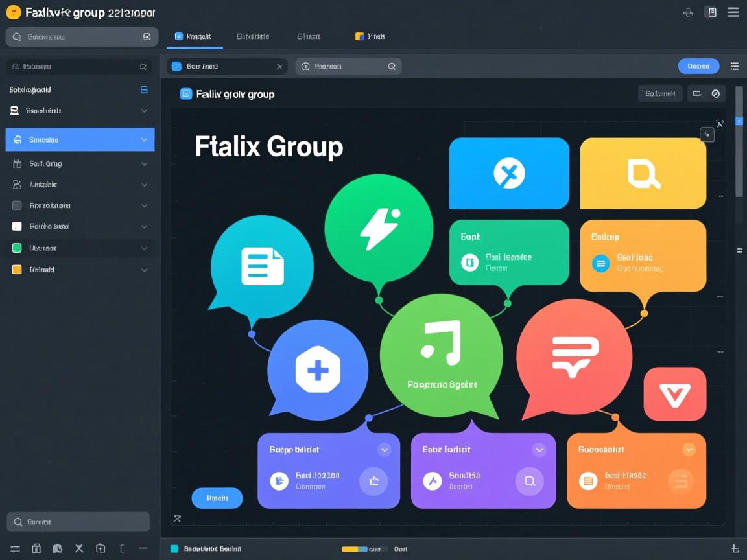Screen dimensions: 747x560
Task: Open the magnifier icon on the yellow card
Action: point(642,173)
